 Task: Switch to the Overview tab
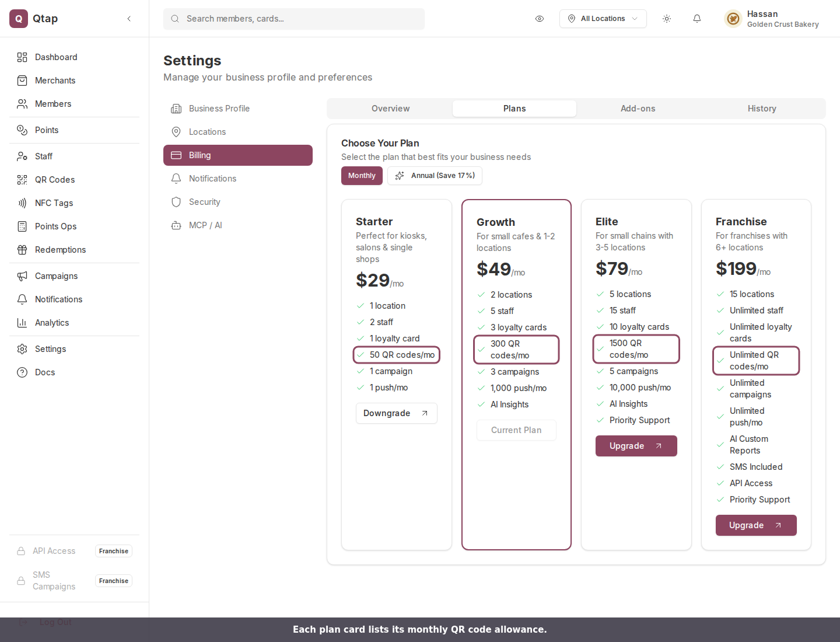click(x=391, y=109)
